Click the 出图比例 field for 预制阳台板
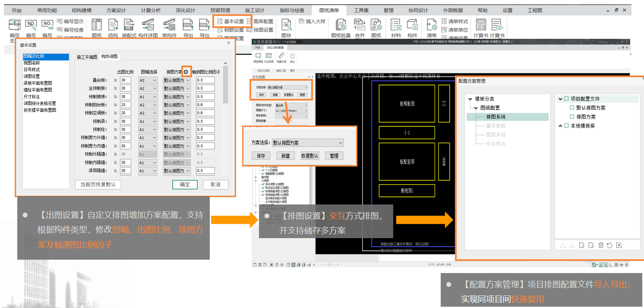 coord(125,105)
